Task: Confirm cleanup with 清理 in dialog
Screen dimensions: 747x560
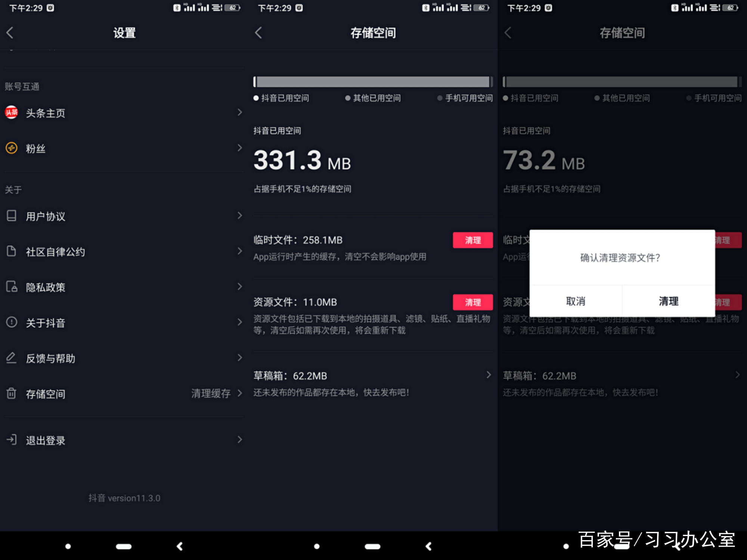Action: pos(668,301)
